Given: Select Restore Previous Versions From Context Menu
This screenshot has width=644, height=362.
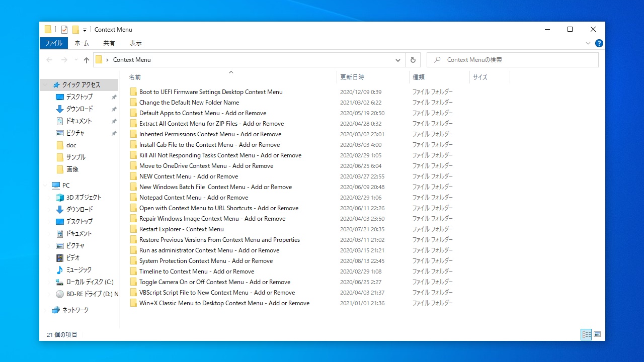Looking at the screenshot, I should 219,240.
